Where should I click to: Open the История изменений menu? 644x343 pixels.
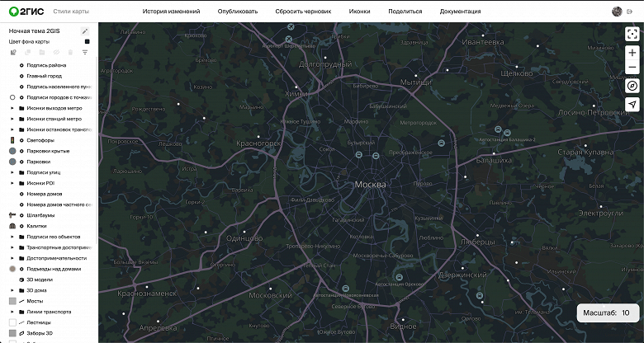[171, 12]
